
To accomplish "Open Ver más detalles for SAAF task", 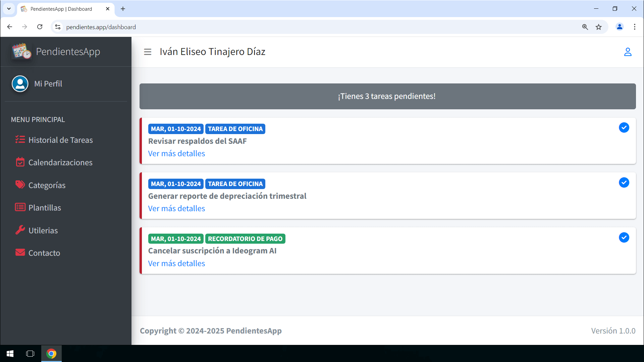I will 176,154.
